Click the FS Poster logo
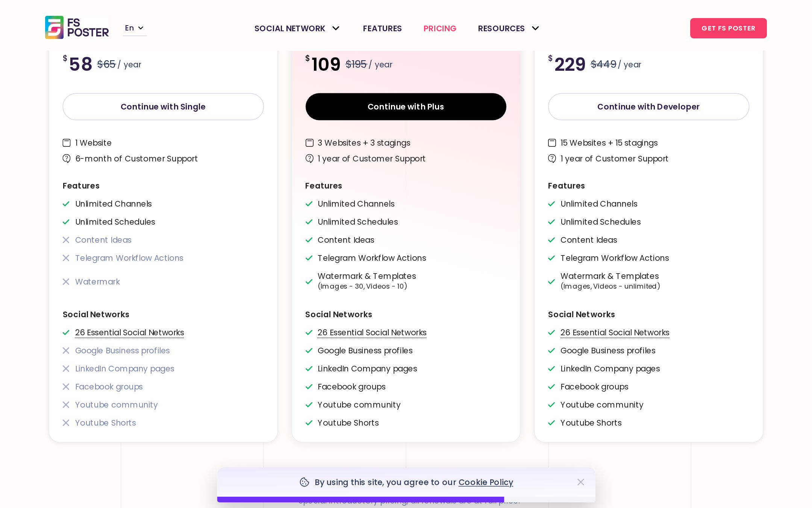812x508 pixels. tap(77, 27)
